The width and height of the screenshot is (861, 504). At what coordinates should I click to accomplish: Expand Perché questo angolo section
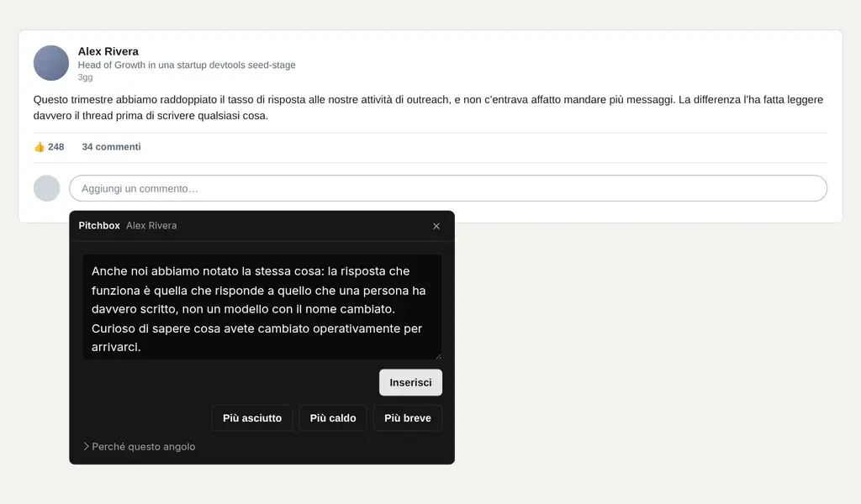tap(140, 446)
